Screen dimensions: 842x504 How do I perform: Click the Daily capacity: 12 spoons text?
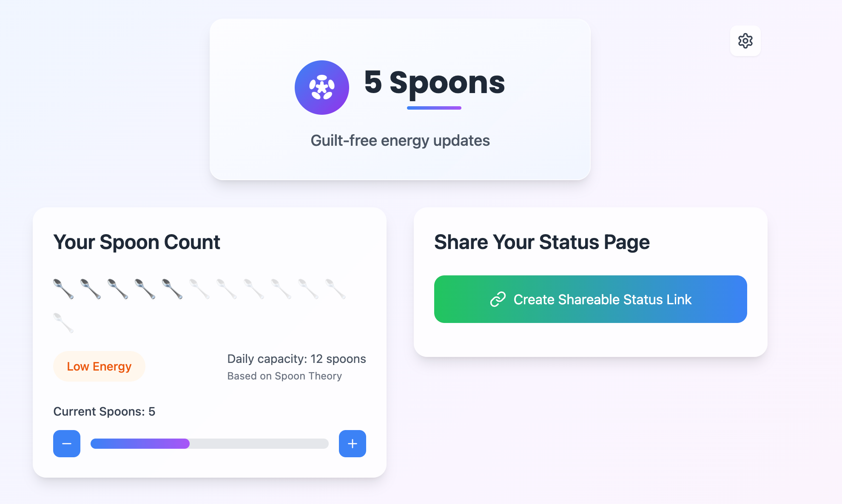tap(296, 359)
